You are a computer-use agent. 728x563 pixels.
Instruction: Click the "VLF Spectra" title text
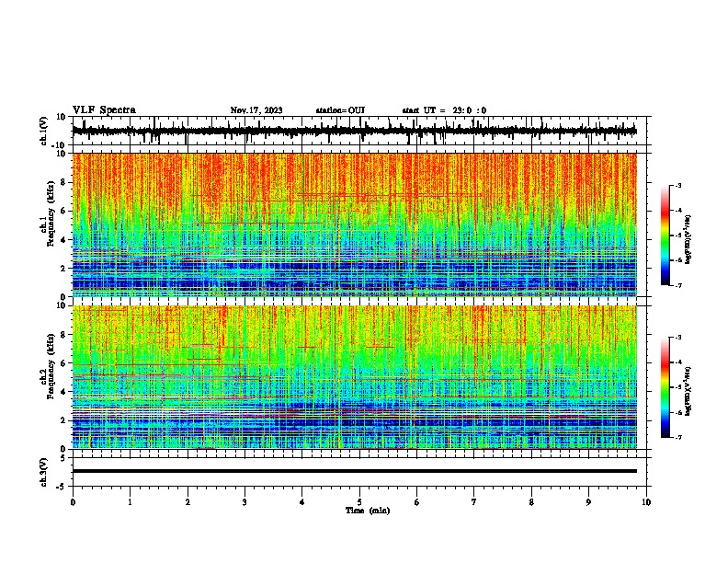[104, 110]
